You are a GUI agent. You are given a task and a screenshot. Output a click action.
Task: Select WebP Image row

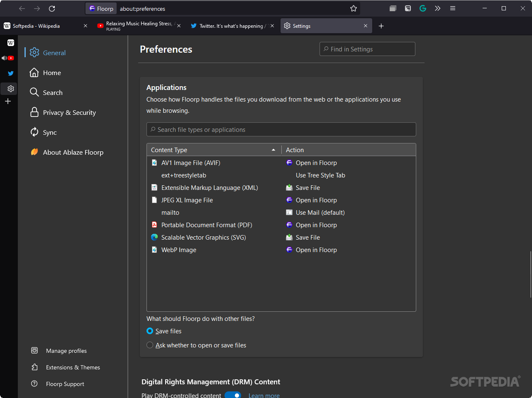(281, 250)
